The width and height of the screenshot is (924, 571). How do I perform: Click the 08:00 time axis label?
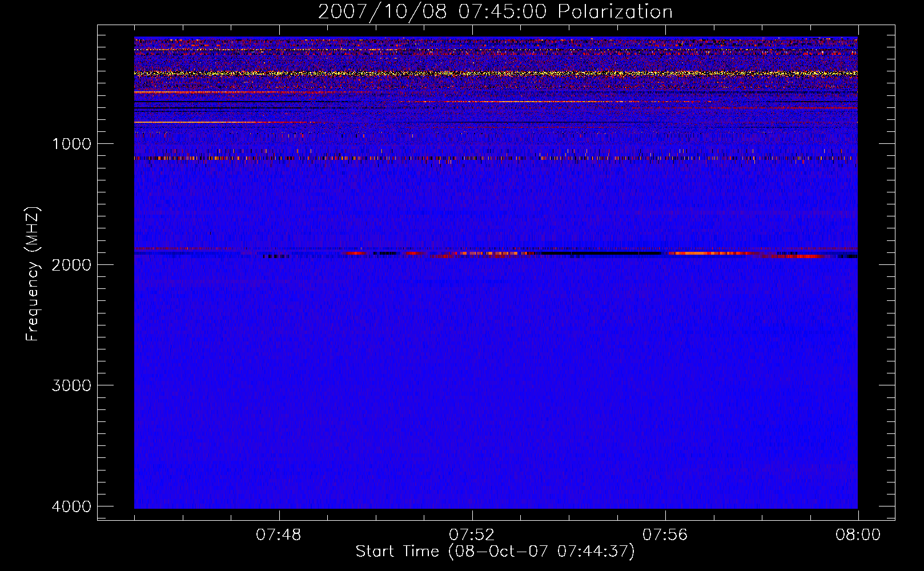click(858, 535)
